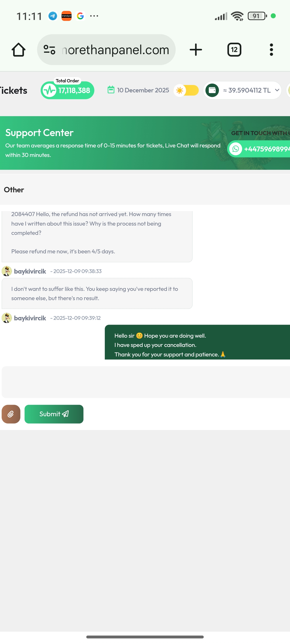Expand the 39.5904112 TL balance dropdown
The height and width of the screenshot is (644, 290).
point(242,90)
